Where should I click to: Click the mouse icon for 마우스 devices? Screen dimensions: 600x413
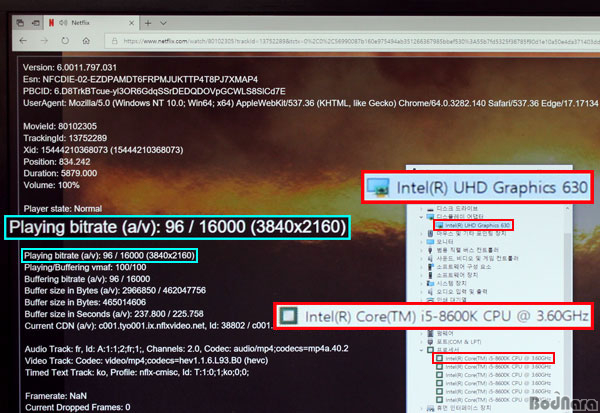click(430, 233)
